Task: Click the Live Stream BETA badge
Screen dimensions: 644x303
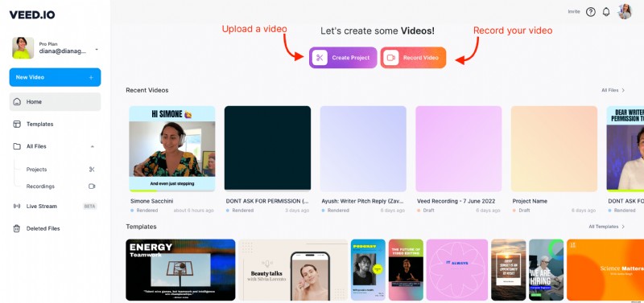Action: [x=89, y=207]
